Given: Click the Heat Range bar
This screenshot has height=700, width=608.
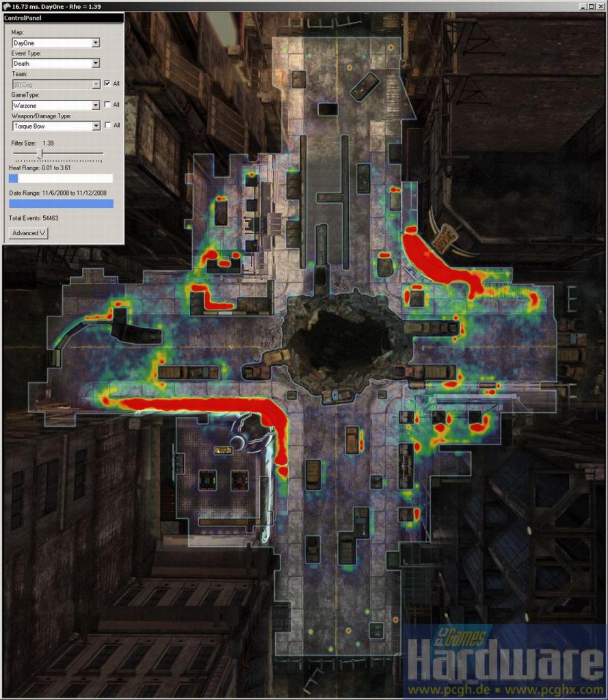Looking at the screenshot, I should pyautogui.click(x=61, y=178).
